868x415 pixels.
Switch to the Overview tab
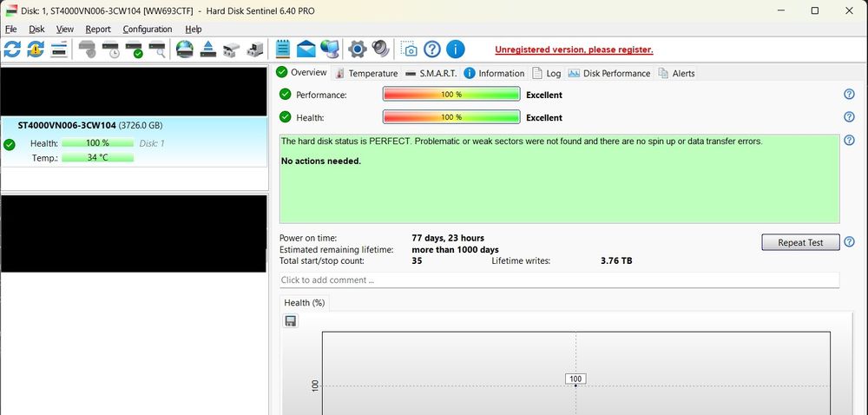pyautogui.click(x=302, y=72)
